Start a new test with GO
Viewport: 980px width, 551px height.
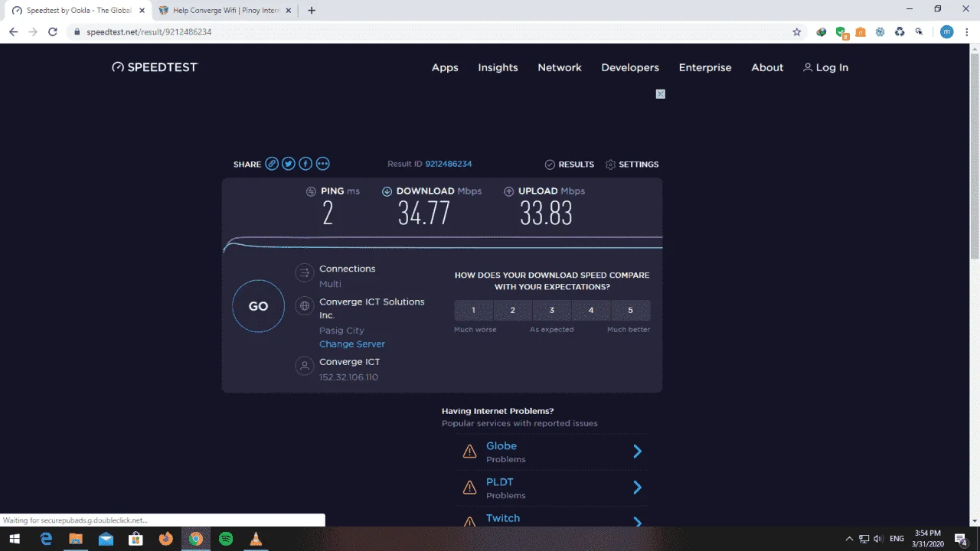click(x=258, y=306)
